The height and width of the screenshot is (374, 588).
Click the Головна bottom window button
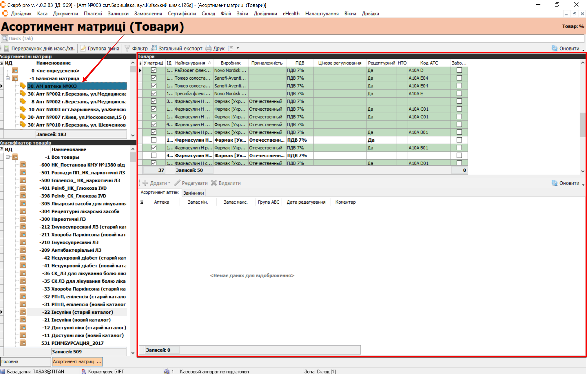click(x=25, y=361)
